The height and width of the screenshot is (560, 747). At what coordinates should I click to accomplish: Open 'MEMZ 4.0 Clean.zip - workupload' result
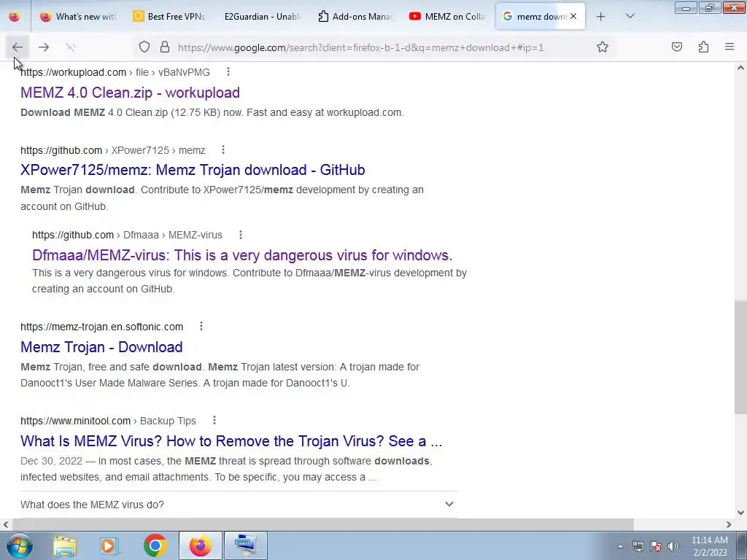pos(130,93)
